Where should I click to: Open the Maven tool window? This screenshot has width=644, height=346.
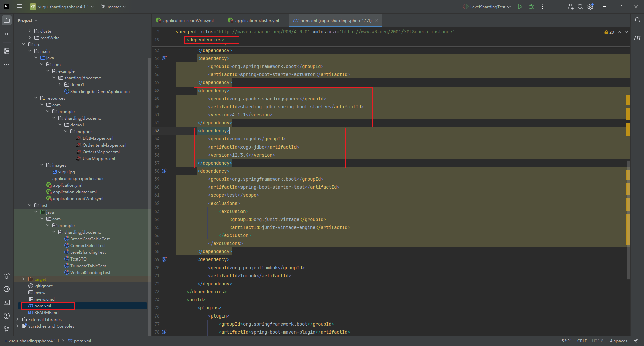tap(637, 38)
